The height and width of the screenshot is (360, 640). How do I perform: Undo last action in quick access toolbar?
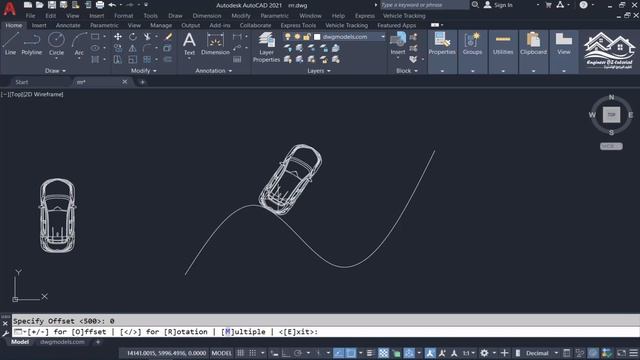[112, 5]
